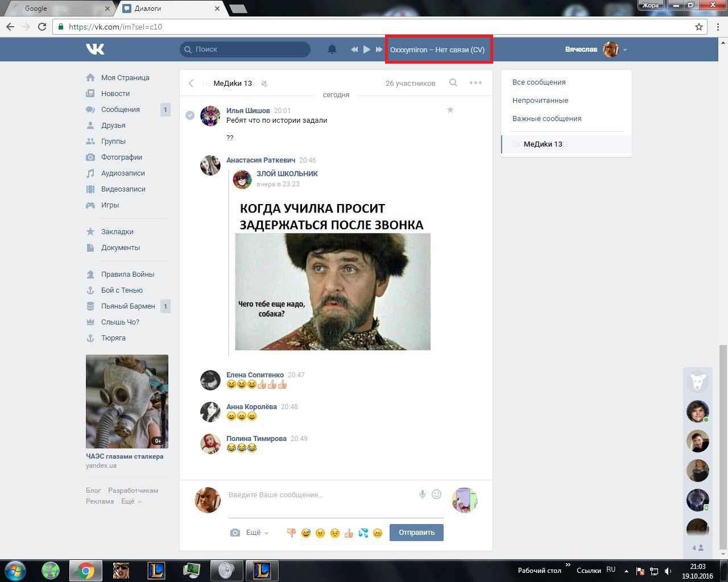Open the notifications bell
Image resolution: width=728 pixels, height=582 pixels.
click(x=332, y=49)
